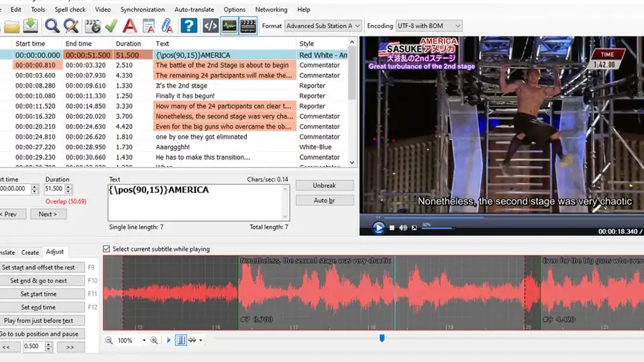Click the fullscreen icon in video player
Viewport: 644px width, 362px height.
click(x=414, y=228)
